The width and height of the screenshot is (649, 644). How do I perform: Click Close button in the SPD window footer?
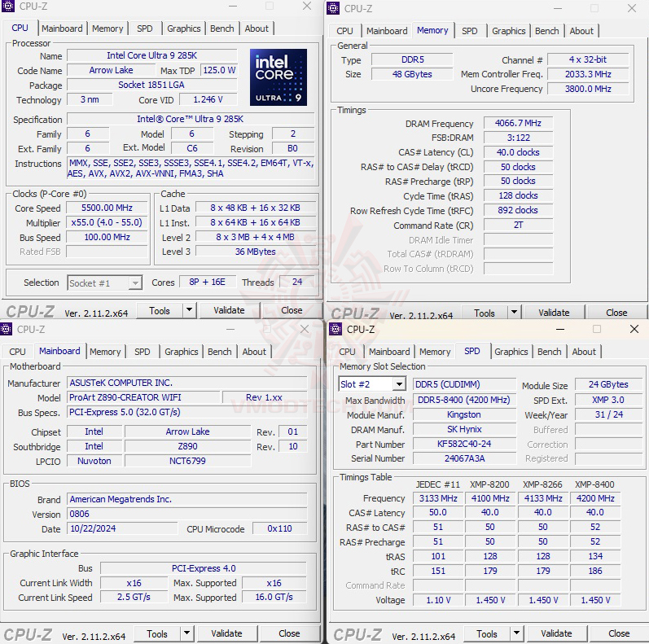(619, 633)
